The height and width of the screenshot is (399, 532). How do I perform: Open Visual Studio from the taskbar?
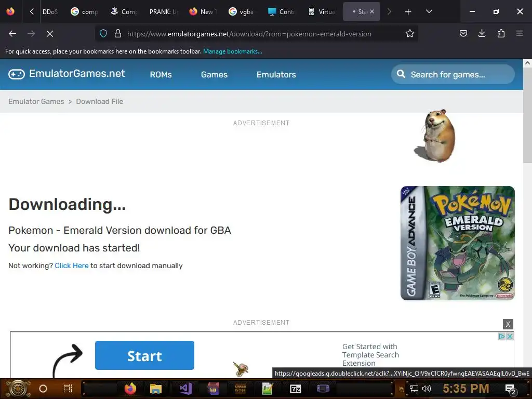(185, 389)
